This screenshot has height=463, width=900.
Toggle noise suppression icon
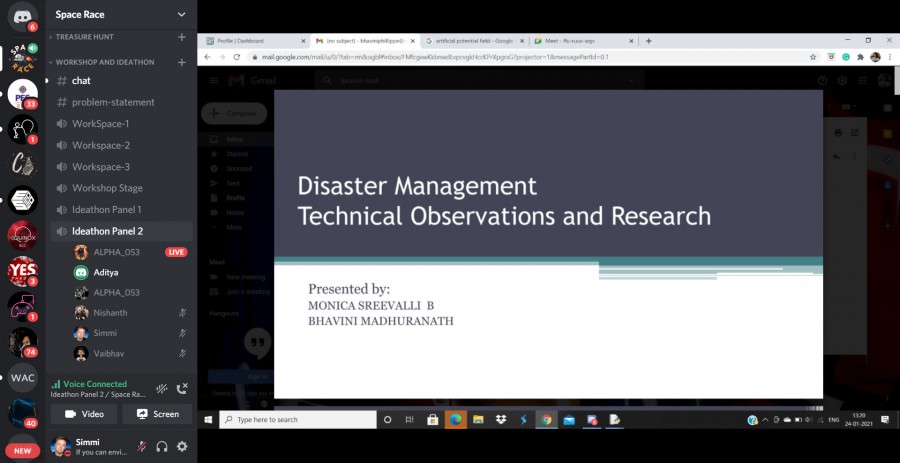point(162,388)
